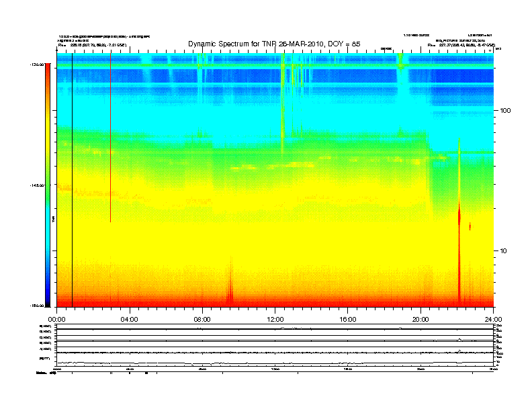Click the thin red vertical line near 03:00
This screenshot has width=532, height=411.
click(x=110, y=138)
